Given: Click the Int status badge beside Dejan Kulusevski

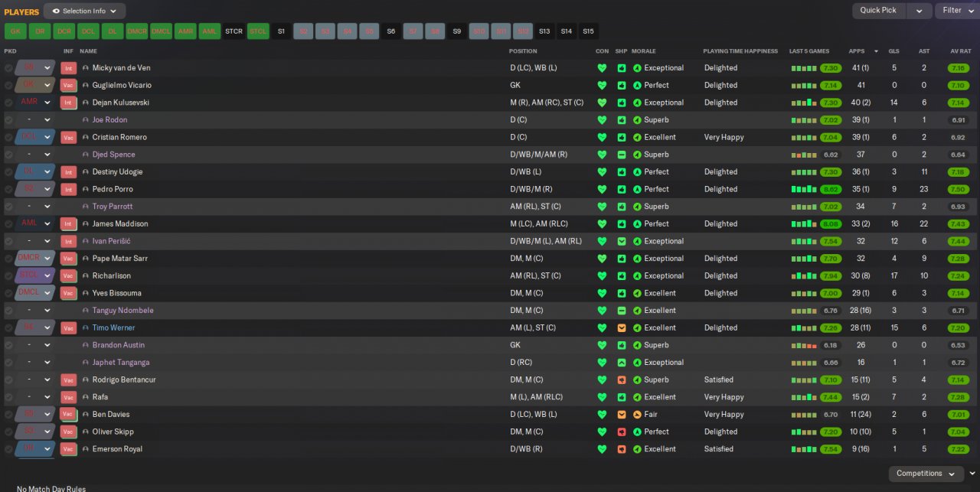Looking at the screenshot, I should tap(68, 103).
